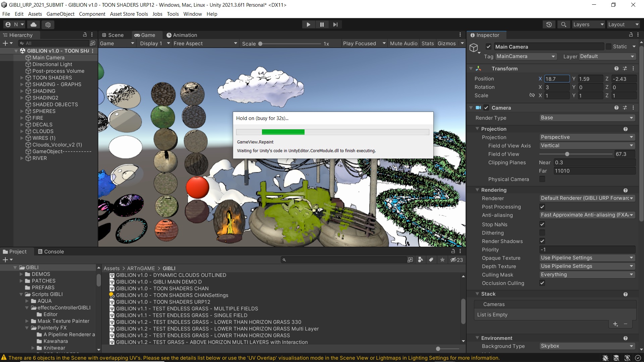Open the Window menu
Image resolution: width=644 pixels, height=362 pixels.
(193, 14)
